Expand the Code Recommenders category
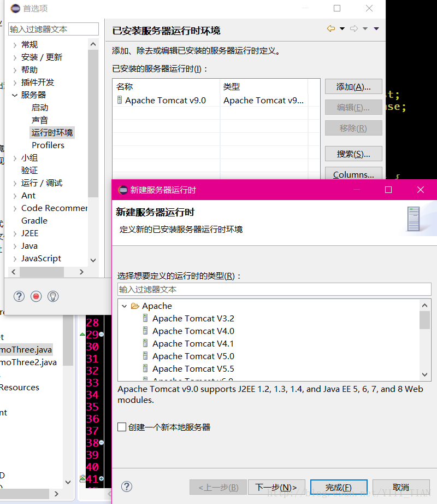Viewport: 437px width, 504px height. pyautogui.click(x=15, y=208)
